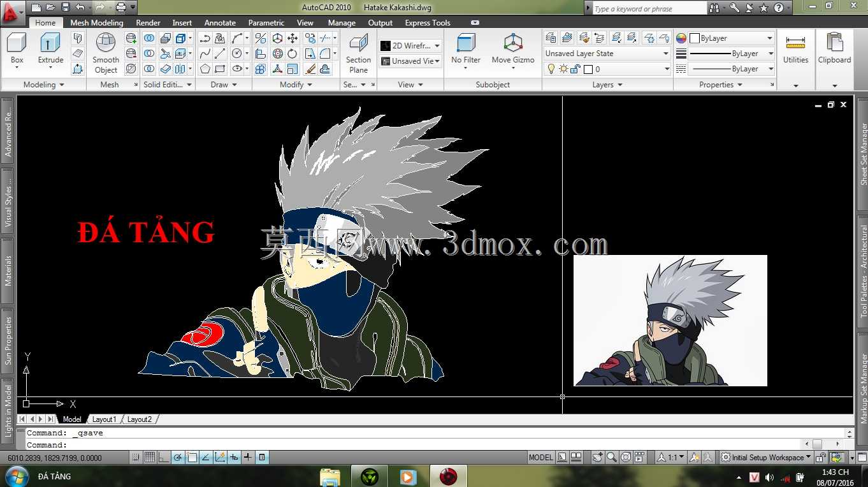The image size is (868, 487).
Task: Click the keyword search box
Action: pyautogui.click(x=649, y=8)
